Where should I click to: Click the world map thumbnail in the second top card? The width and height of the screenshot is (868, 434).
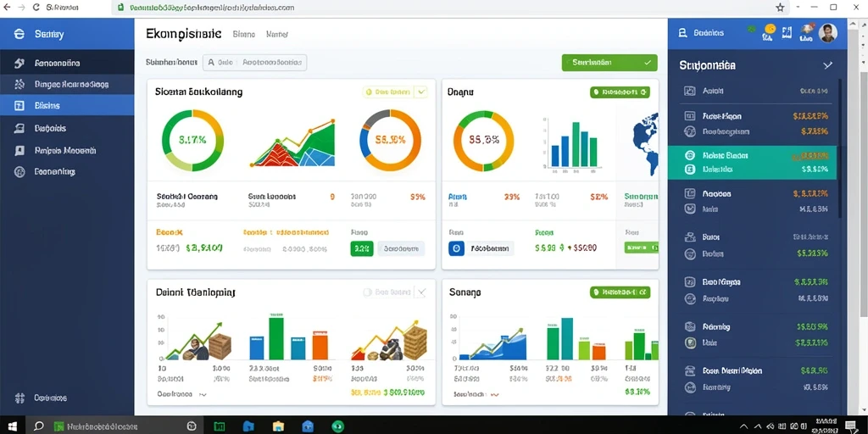click(646, 144)
